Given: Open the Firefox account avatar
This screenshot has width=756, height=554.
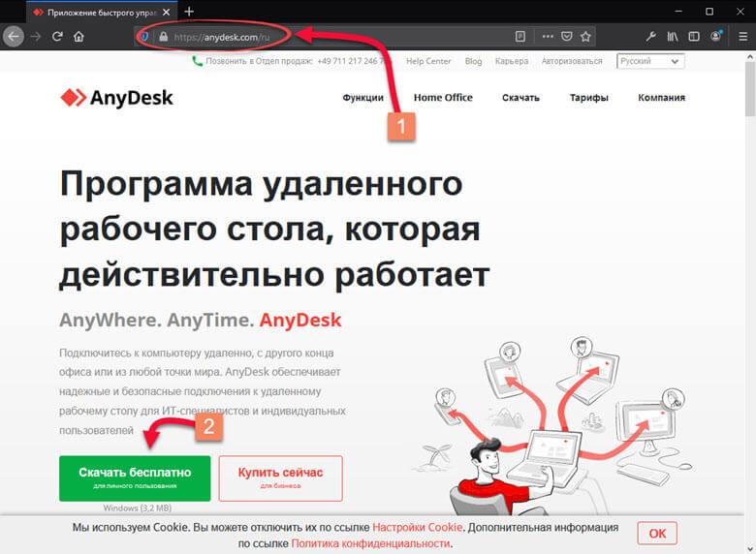Looking at the screenshot, I should pyautogui.click(x=716, y=37).
